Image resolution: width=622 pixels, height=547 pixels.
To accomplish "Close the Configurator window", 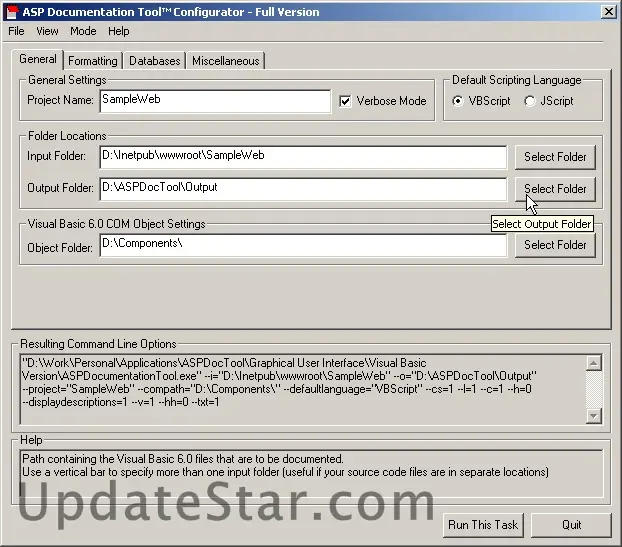I will pyautogui.click(x=609, y=12).
